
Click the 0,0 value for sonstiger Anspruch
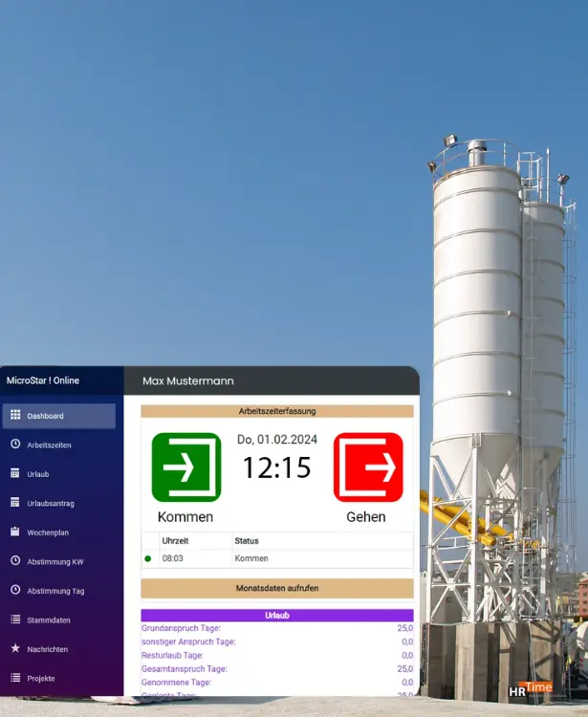(407, 642)
